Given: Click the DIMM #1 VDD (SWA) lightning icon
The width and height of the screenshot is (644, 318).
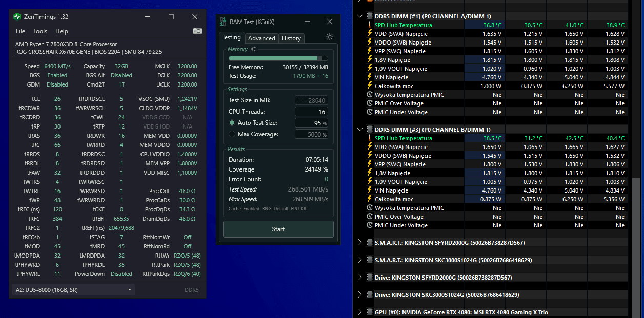Looking at the screenshot, I should pyautogui.click(x=369, y=34).
